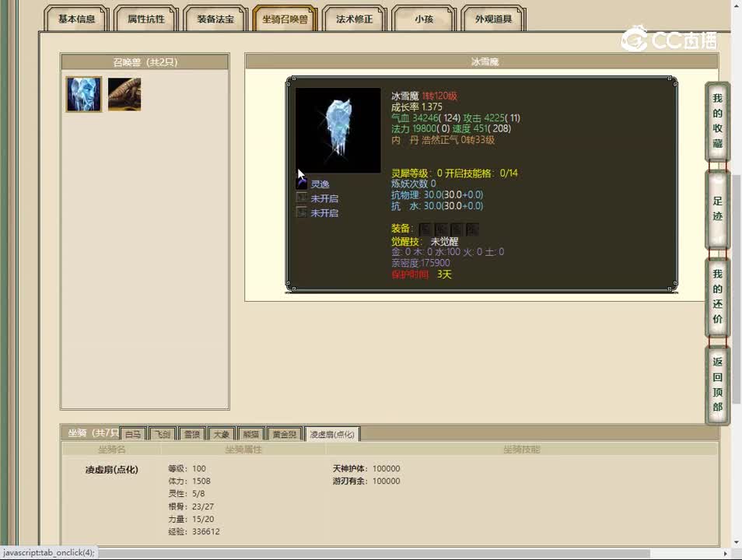The height and width of the screenshot is (560, 742).
Task: Select the 大象 mount tab
Action: coord(221,434)
